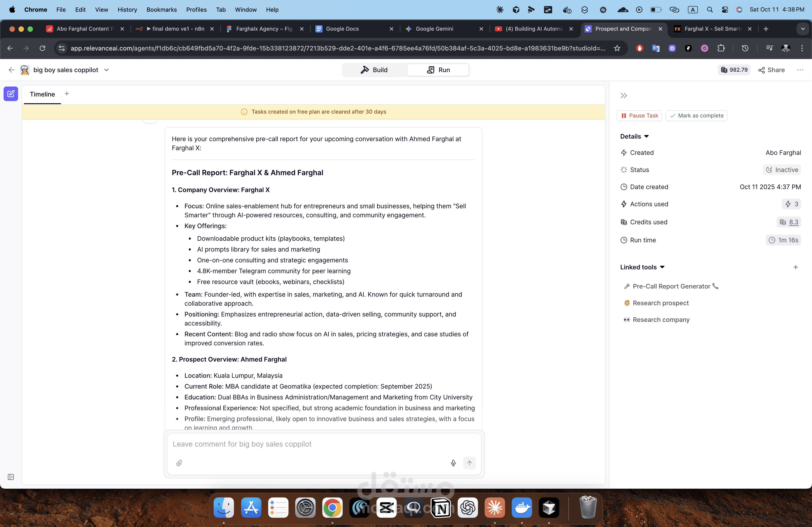Click the paperclip attachment icon in comment box

(x=180, y=463)
